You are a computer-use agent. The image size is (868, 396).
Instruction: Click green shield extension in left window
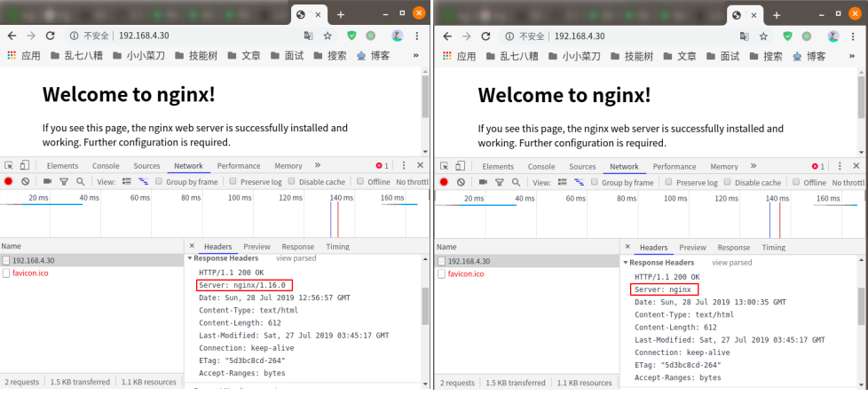352,36
